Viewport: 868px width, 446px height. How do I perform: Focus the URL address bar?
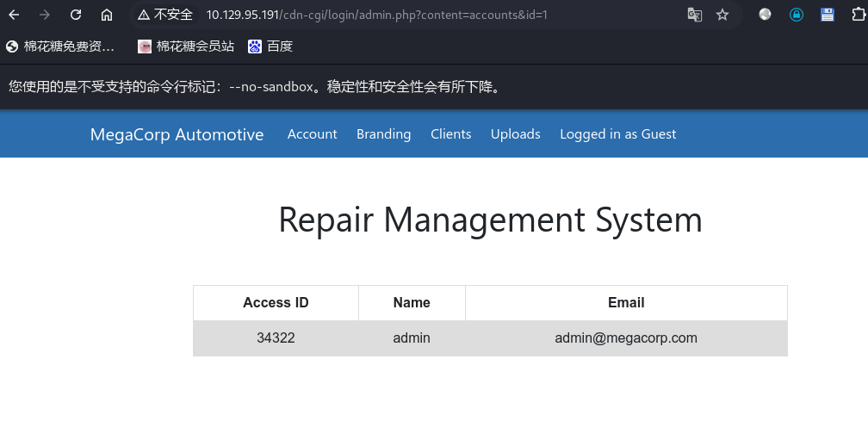pyautogui.click(x=431, y=15)
